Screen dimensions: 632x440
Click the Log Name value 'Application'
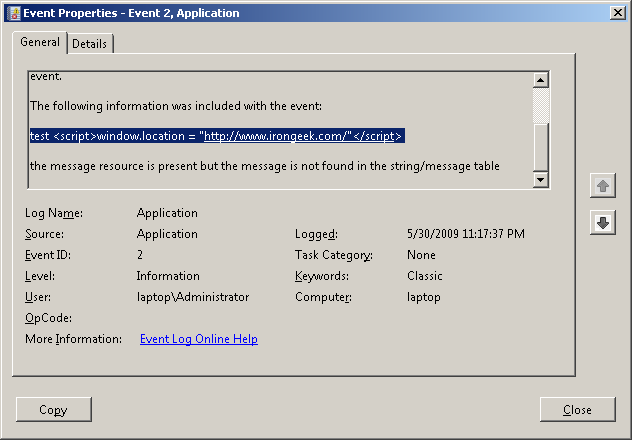click(x=167, y=213)
